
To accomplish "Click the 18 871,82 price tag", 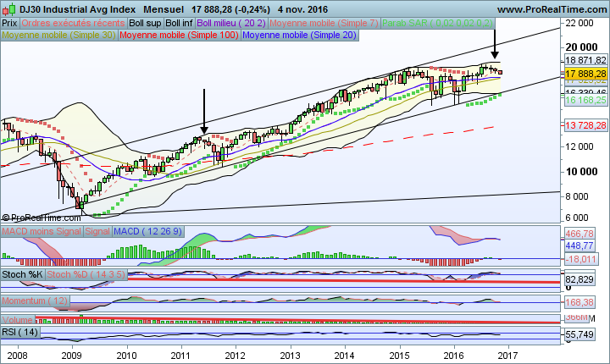I will (585, 60).
